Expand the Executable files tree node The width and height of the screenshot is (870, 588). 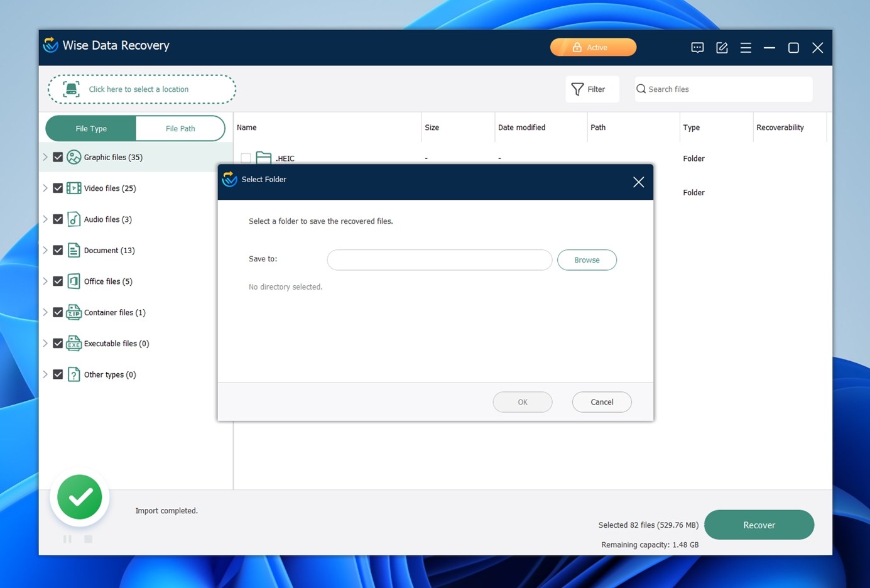pos(45,343)
